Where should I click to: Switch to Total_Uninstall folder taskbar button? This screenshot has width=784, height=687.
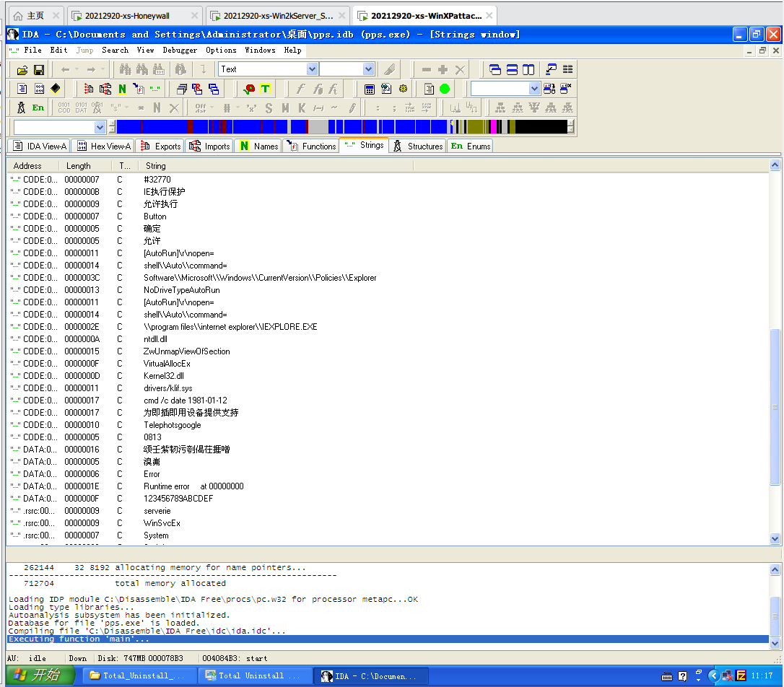point(138,675)
